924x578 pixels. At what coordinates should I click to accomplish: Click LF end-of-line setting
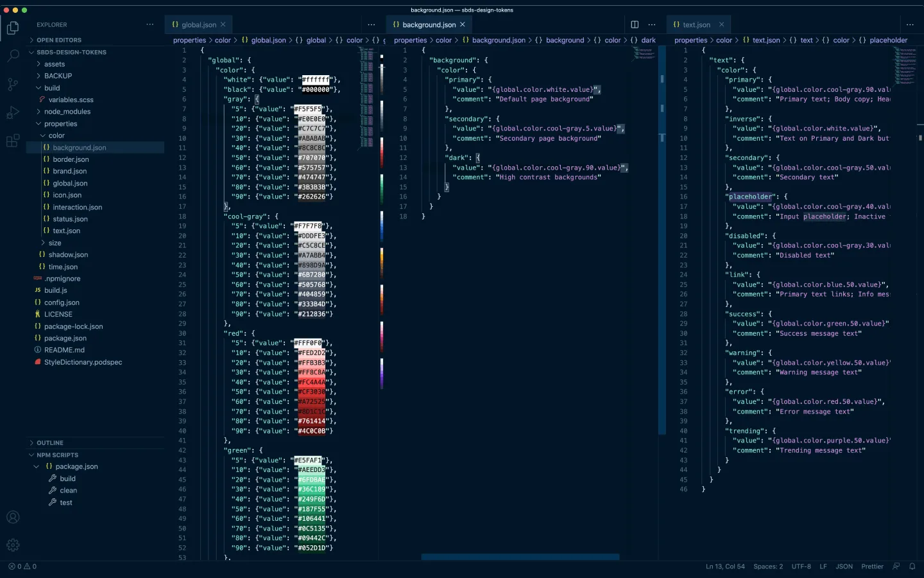pyautogui.click(x=823, y=566)
